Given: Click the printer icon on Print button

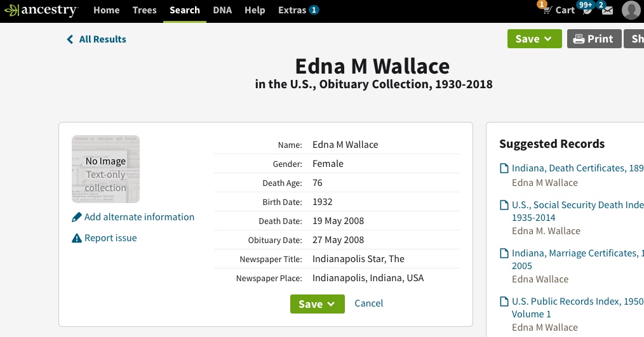Looking at the screenshot, I should tap(579, 39).
